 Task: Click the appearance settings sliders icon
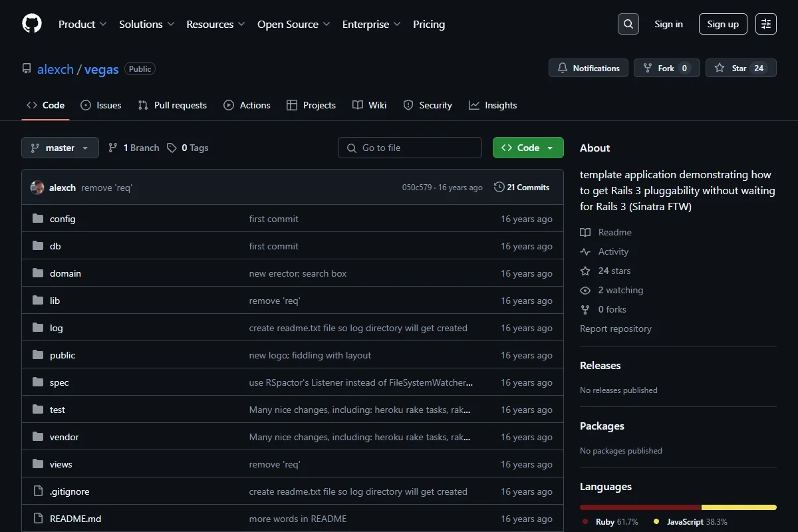click(x=766, y=24)
